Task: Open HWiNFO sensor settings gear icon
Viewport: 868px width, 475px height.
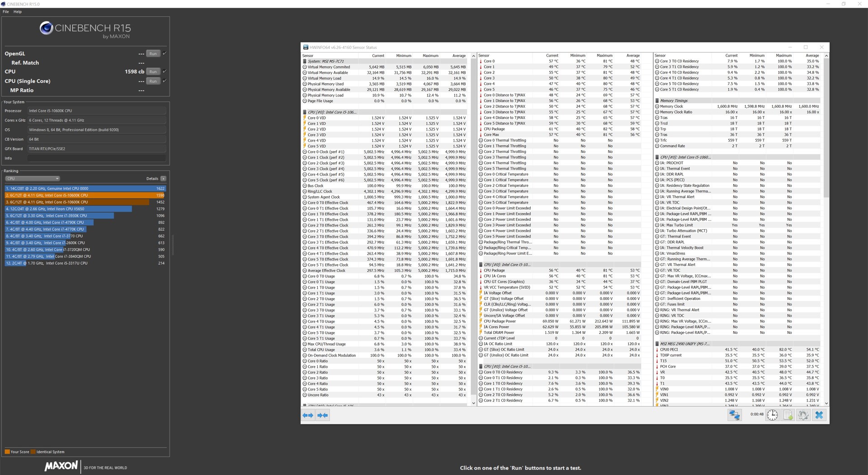Action: [803, 415]
